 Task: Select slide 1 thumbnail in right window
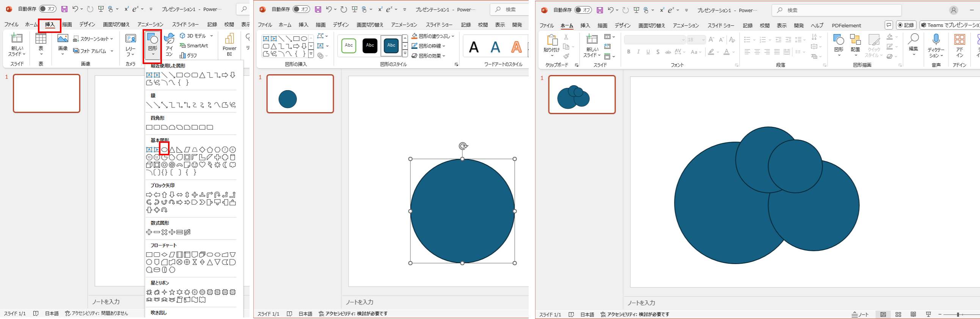(x=582, y=95)
